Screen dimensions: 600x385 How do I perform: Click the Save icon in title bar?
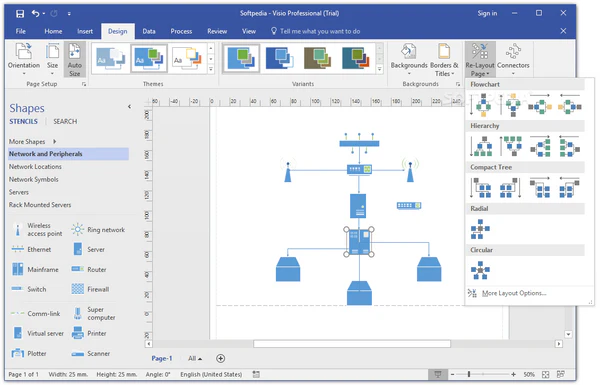[20, 14]
